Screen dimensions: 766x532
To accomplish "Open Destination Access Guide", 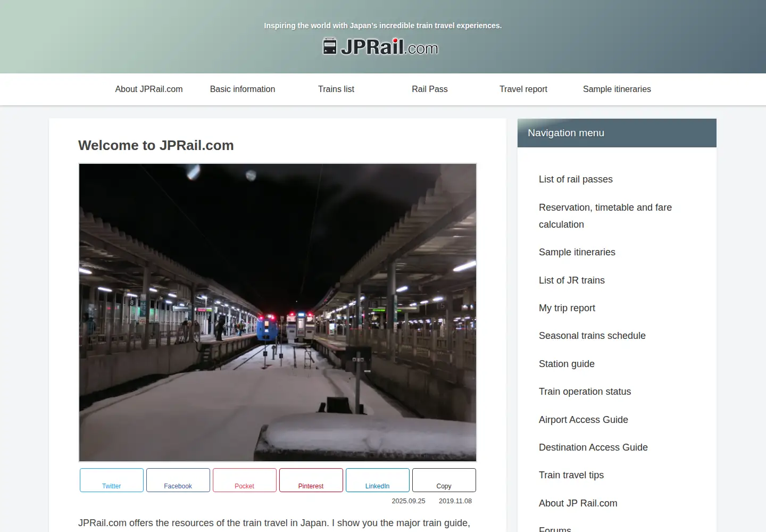I will (593, 447).
